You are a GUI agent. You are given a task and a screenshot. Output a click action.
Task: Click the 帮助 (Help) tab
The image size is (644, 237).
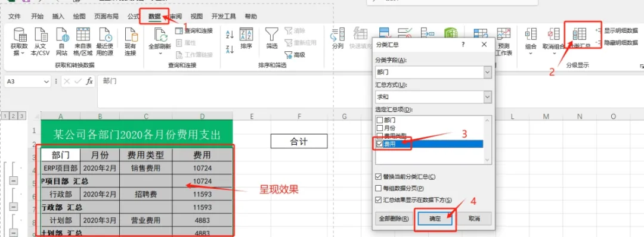(x=251, y=17)
